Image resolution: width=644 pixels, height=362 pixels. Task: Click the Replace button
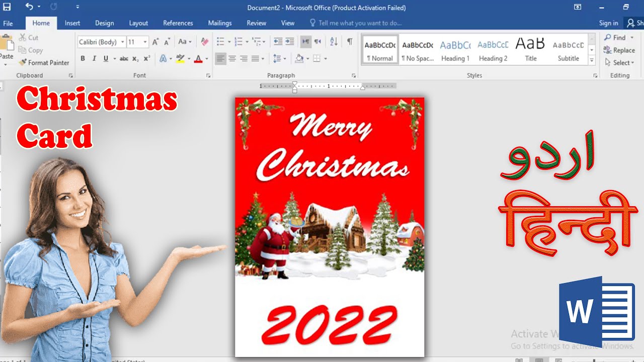click(x=620, y=50)
